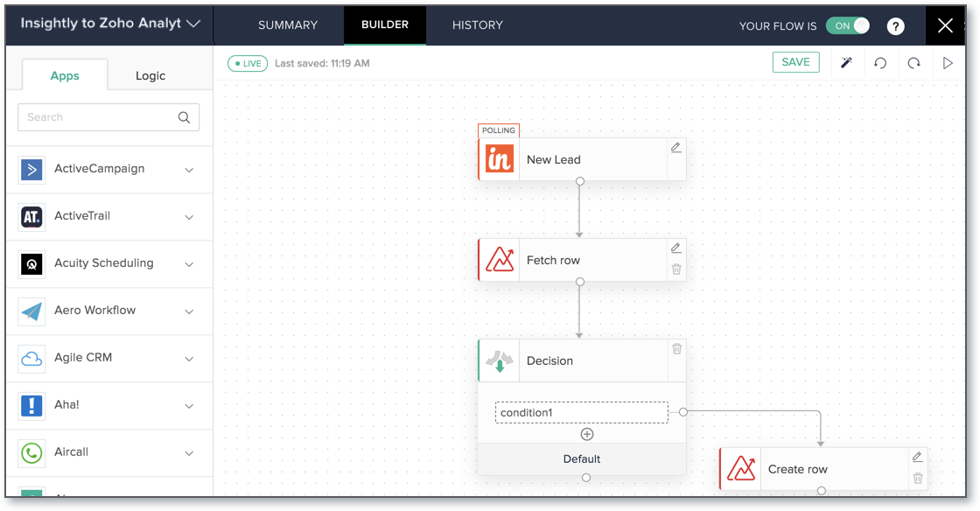Click the Decision arrows icon
Image resolution: width=980 pixels, height=511 pixels.
(x=500, y=360)
